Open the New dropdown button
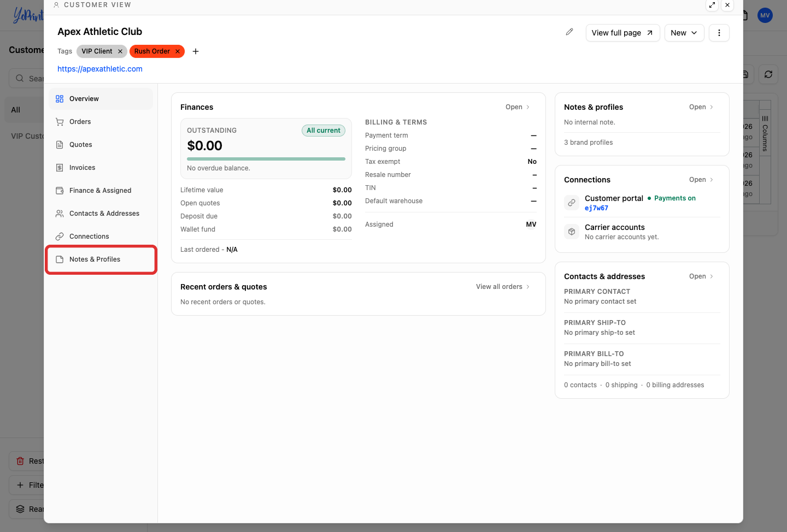Viewport: 787px width, 532px height. tap(684, 33)
